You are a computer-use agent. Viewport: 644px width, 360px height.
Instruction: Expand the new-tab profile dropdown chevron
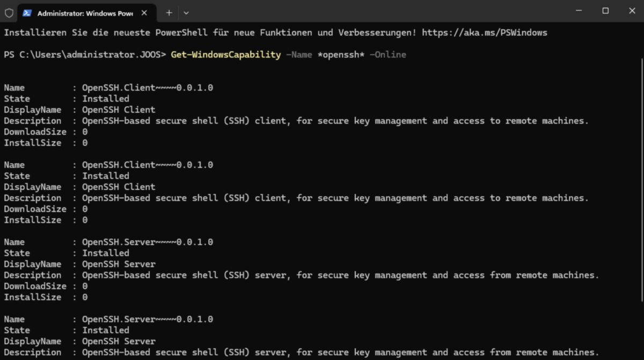click(186, 12)
